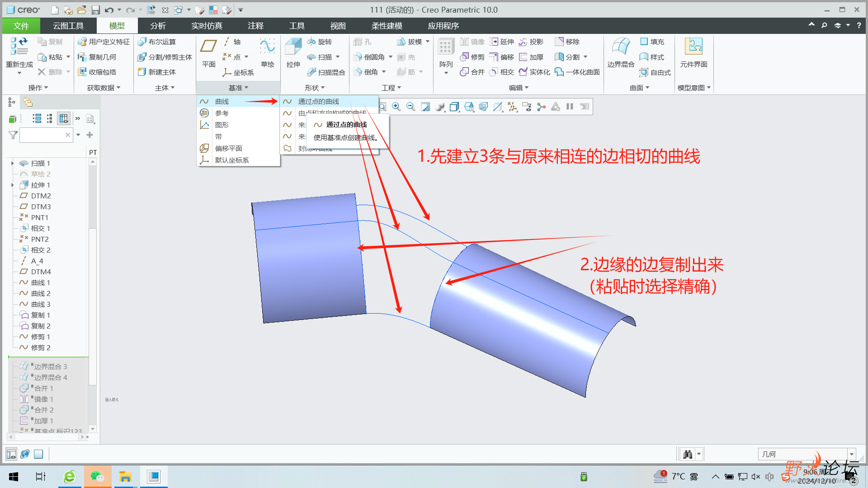
Task: Toggle the pause simulation button in view toolbar
Action: coord(570,107)
